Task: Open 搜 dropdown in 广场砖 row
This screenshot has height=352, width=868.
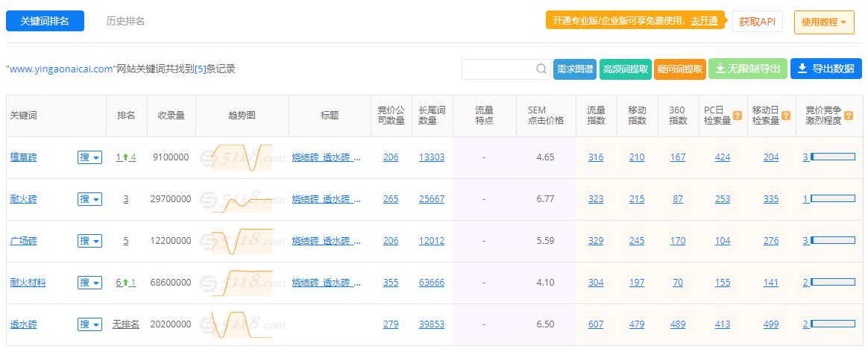Action: 89,242
